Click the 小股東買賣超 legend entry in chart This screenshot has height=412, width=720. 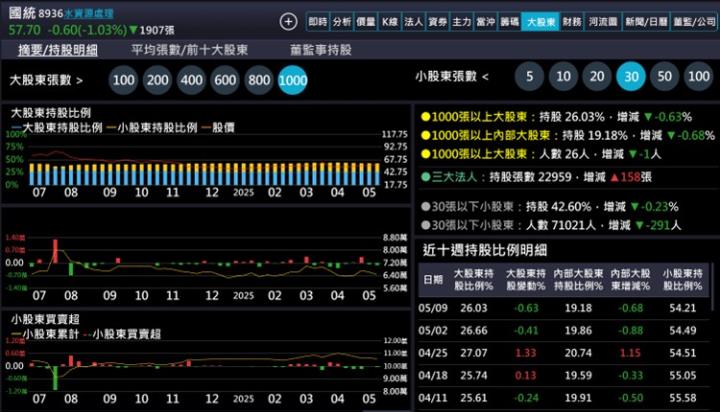coord(122,334)
